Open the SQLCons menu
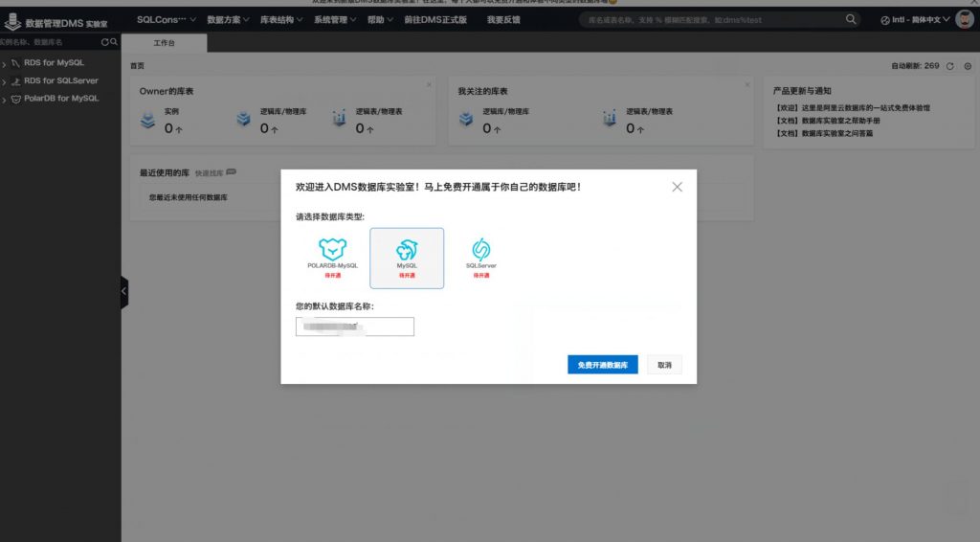 point(167,19)
